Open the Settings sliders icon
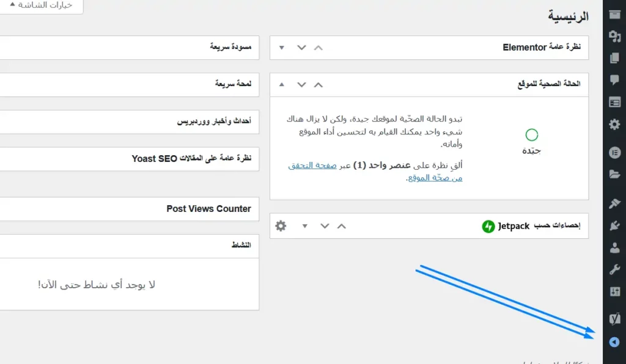 [x=614, y=291]
